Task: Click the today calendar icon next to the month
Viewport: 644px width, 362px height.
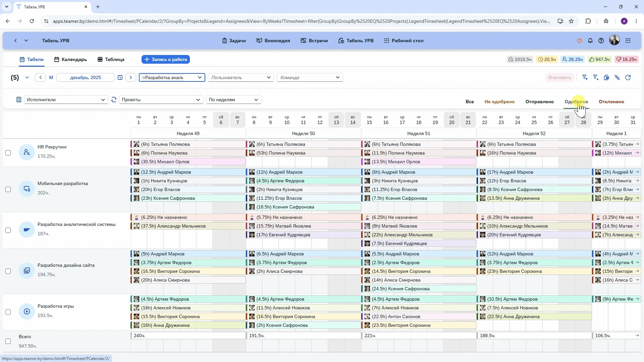Action: tap(120, 77)
